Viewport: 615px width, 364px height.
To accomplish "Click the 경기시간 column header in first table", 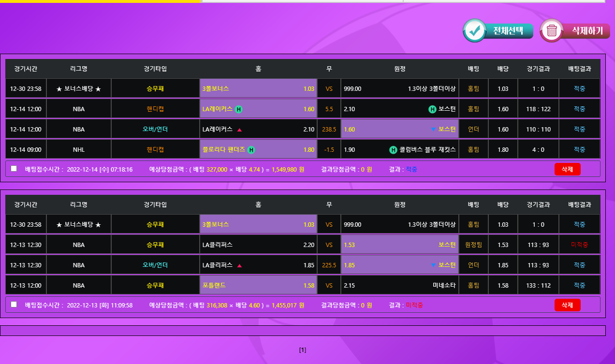I will (26, 69).
